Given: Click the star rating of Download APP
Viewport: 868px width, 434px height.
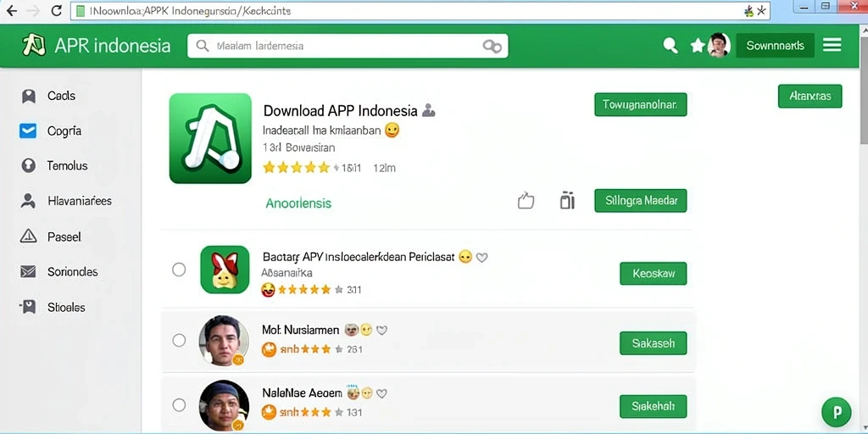Looking at the screenshot, I should click(x=297, y=167).
